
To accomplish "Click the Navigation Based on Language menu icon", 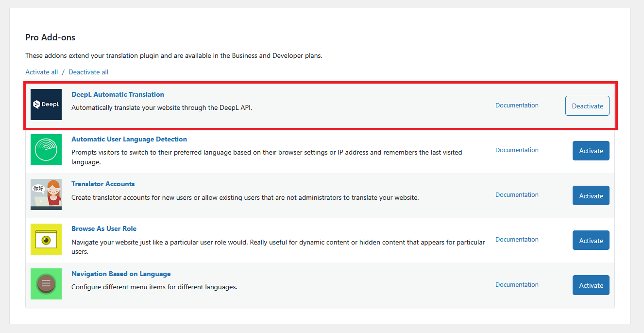I will tap(46, 284).
